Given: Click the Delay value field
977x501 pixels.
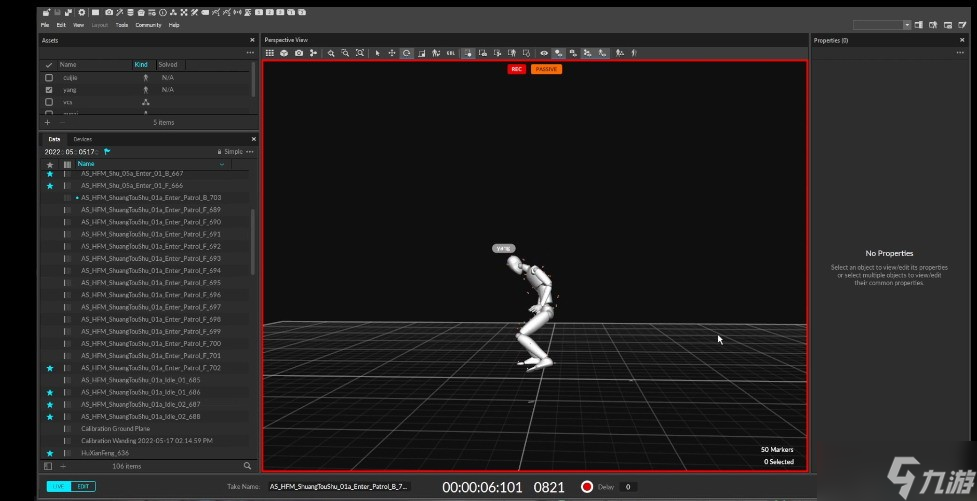Looking at the screenshot, I should [x=628, y=487].
